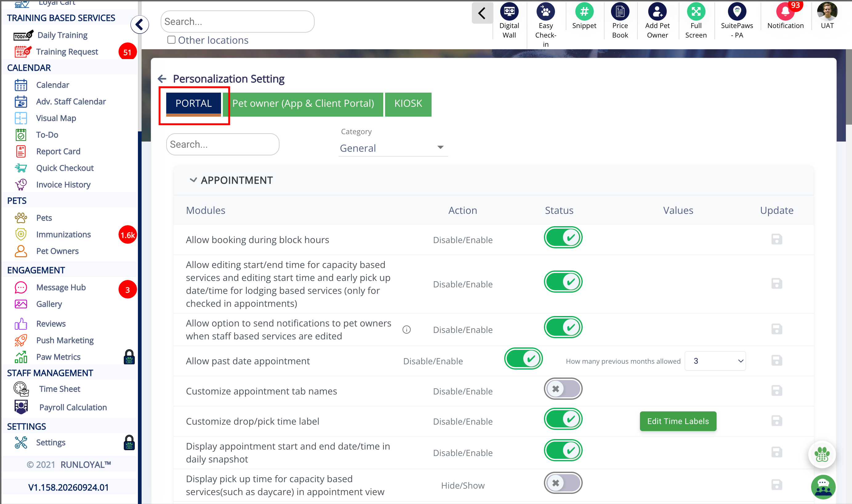
Task: Toggle Allow booking during block hours
Action: tap(563, 238)
